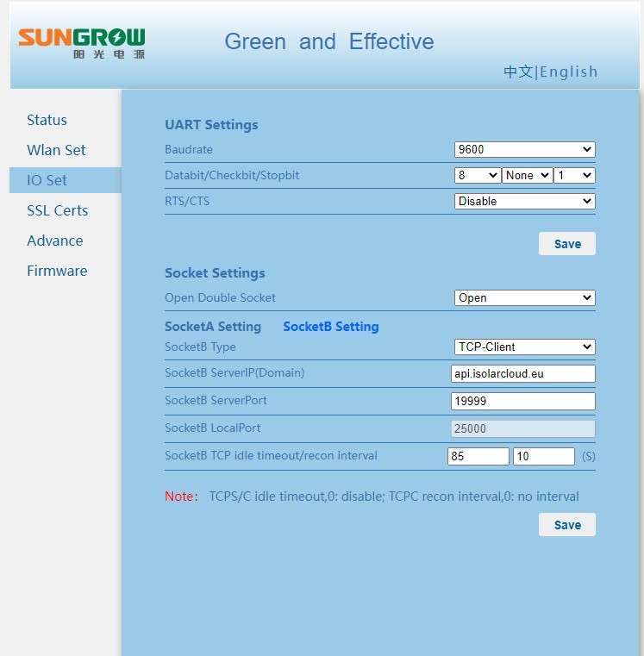Click the SocketB ServerPort label

(216, 400)
